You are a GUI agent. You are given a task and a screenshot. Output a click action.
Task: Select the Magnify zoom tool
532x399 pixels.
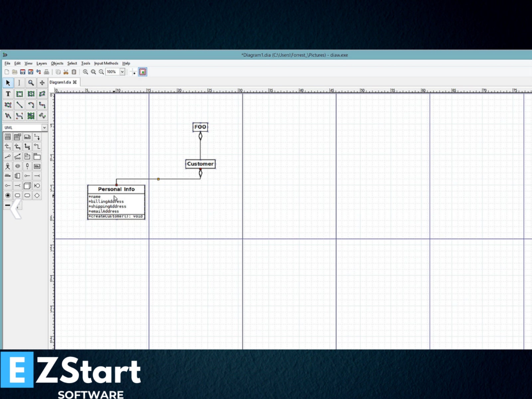tap(31, 82)
